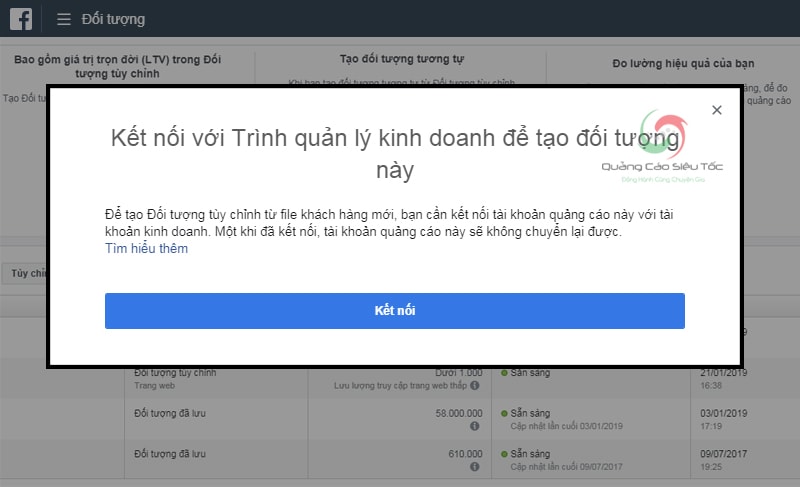This screenshot has width=800, height=487.
Task: Click info icon under 58.000.000
Action: coord(474,426)
